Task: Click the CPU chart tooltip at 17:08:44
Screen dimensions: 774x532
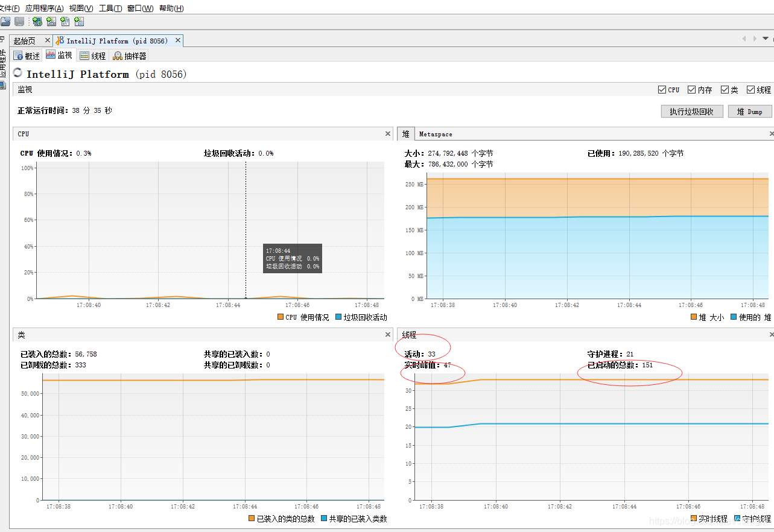Action: [293, 258]
